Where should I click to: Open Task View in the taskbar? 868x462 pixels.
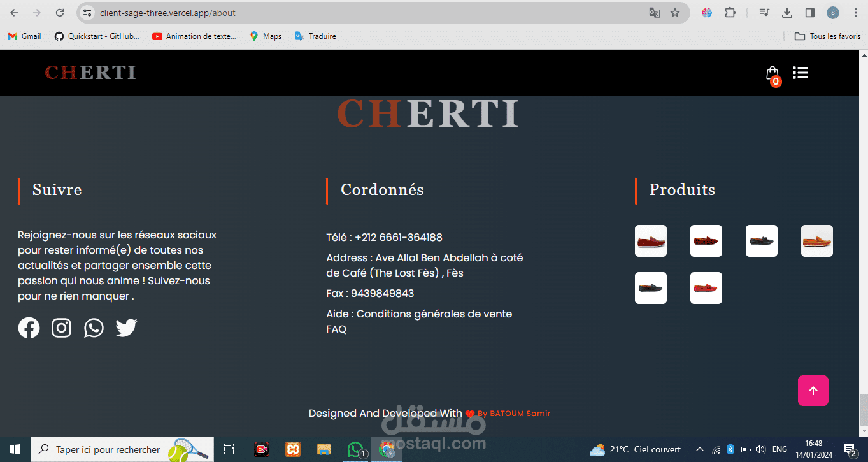(x=229, y=449)
